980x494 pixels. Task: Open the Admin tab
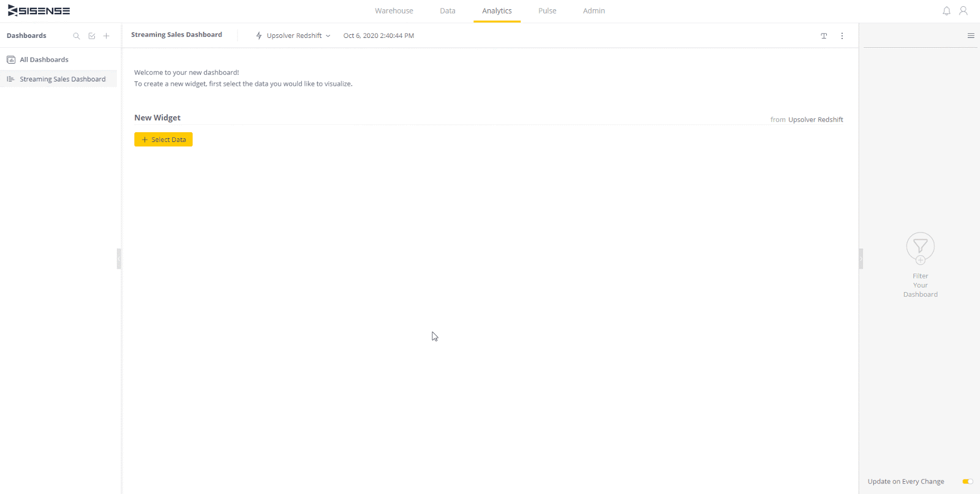pyautogui.click(x=594, y=11)
